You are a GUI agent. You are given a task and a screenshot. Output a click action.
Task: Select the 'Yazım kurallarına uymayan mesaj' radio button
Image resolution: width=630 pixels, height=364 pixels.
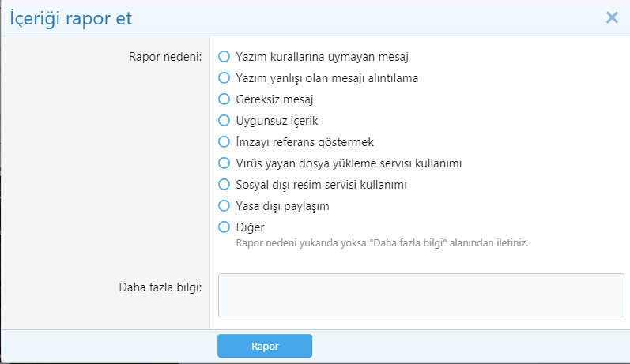[x=224, y=57]
